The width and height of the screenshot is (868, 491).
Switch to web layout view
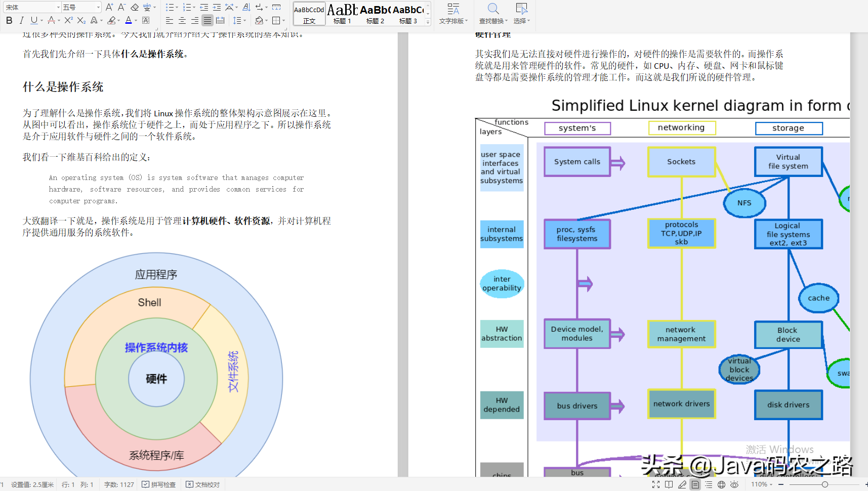click(721, 484)
